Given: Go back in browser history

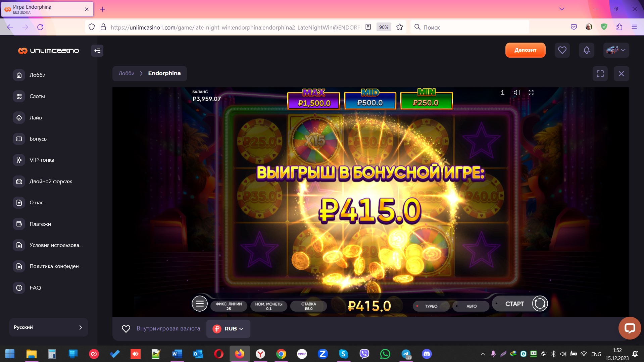Looking at the screenshot, I should tap(10, 27).
